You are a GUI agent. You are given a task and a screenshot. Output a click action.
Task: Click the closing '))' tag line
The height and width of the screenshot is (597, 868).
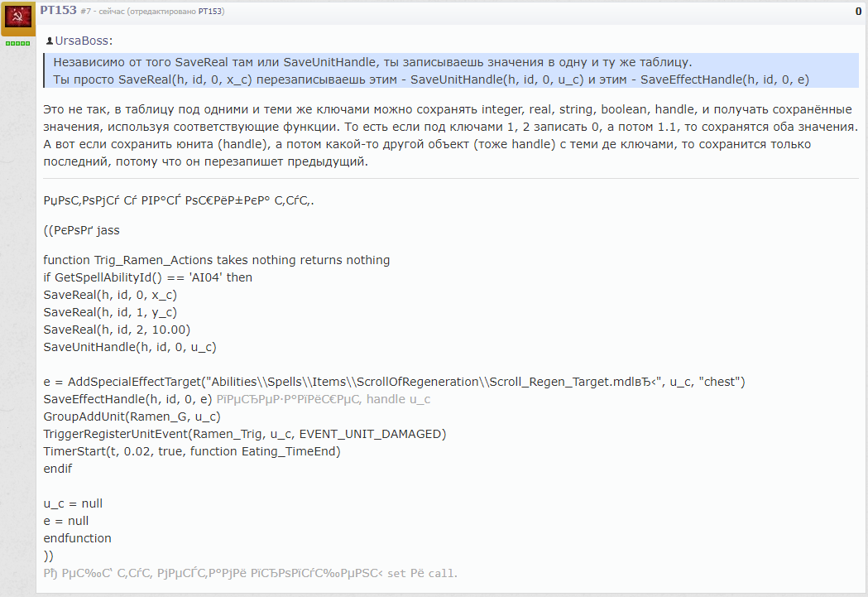pyautogui.click(x=48, y=556)
